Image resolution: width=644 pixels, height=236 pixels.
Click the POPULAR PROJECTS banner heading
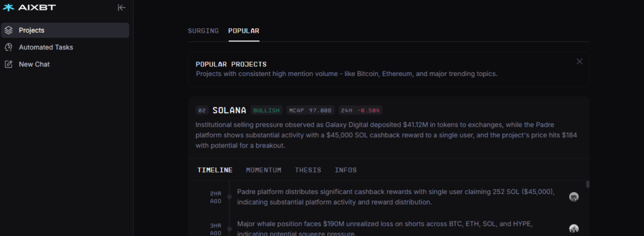point(231,64)
